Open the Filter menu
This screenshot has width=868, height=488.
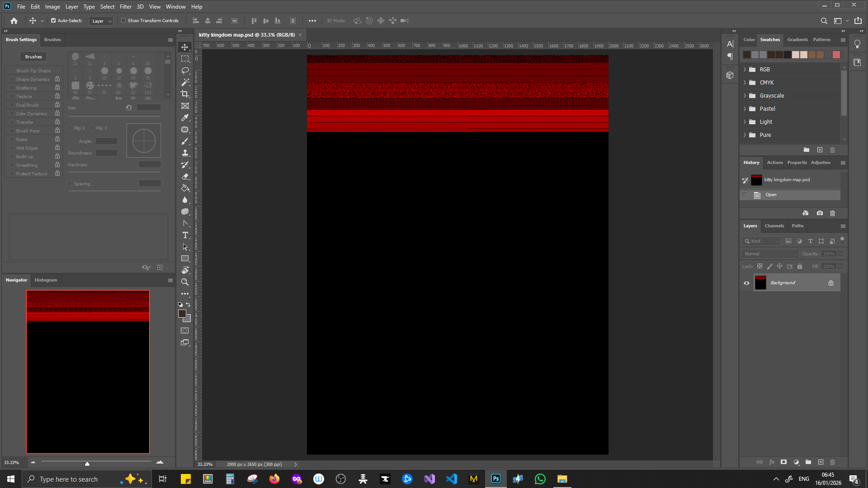click(125, 7)
